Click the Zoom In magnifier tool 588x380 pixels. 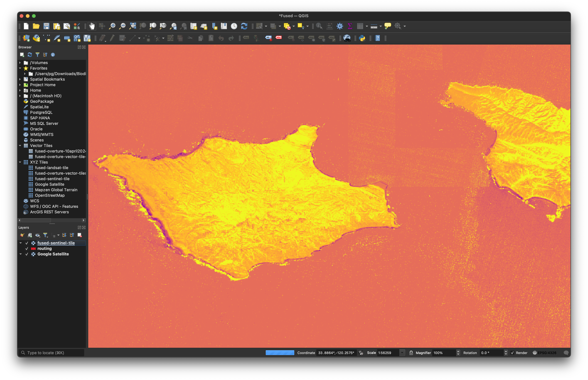click(112, 26)
